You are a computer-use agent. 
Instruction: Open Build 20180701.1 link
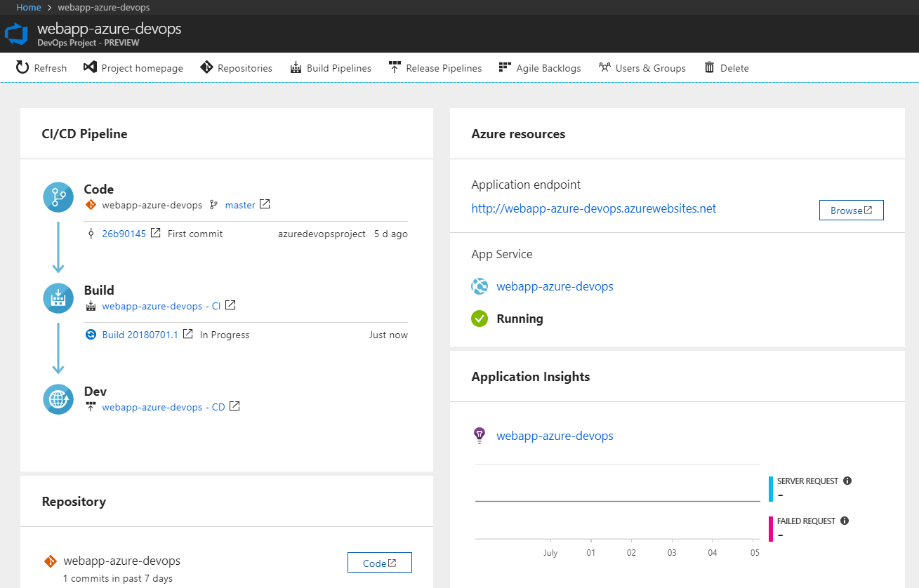coord(140,335)
